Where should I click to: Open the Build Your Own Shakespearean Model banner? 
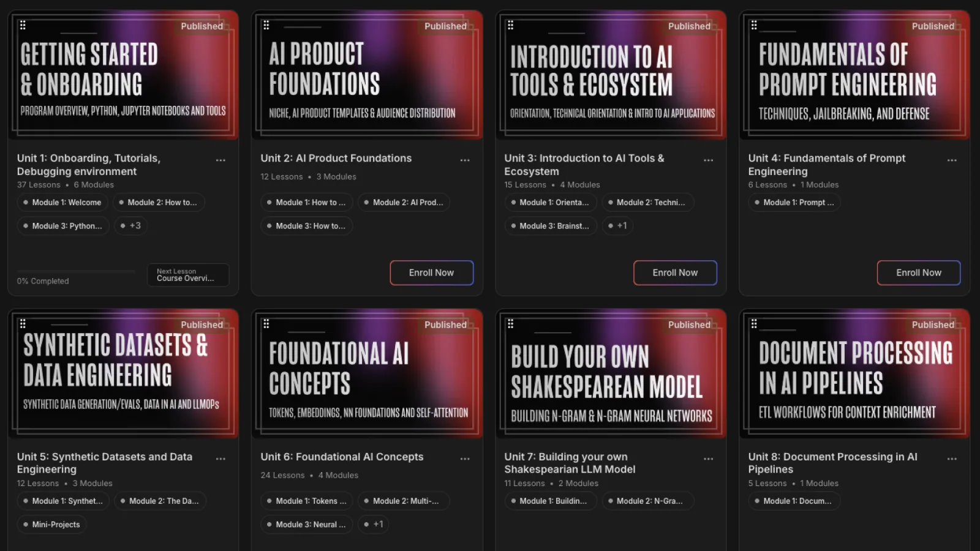611,374
